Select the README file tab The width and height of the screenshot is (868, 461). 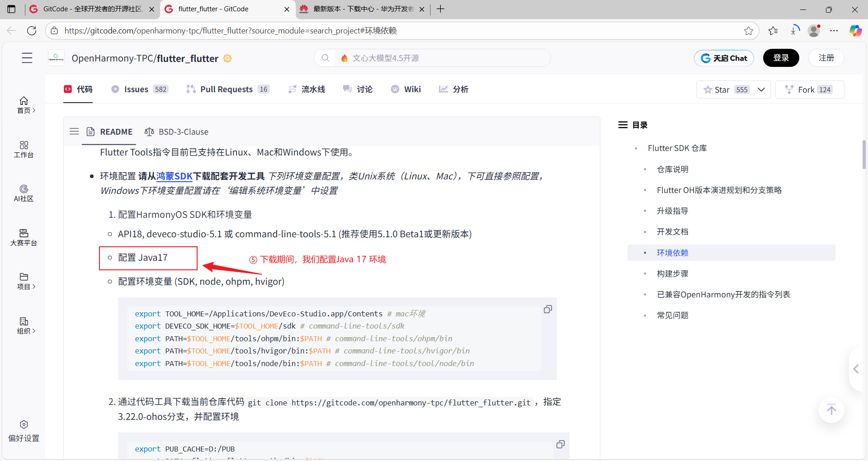tap(109, 132)
